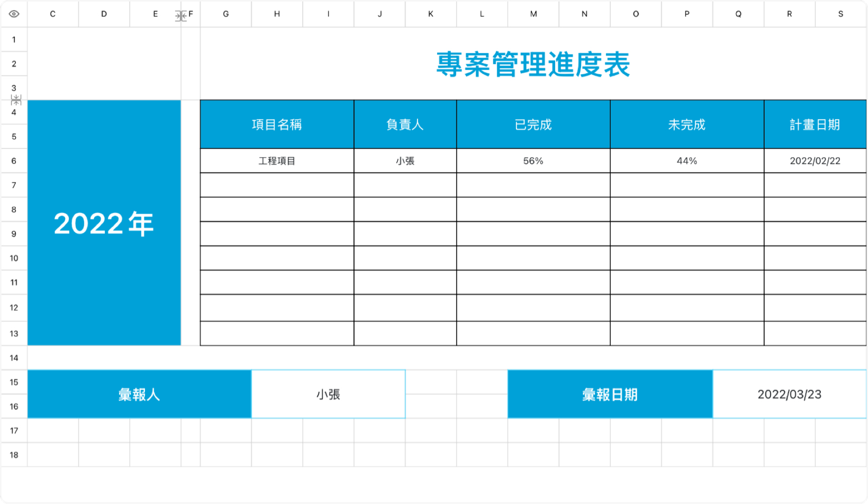Image resolution: width=868 pixels, height=504 pixels.
Task: Select column K header
Action: point(431,14)
